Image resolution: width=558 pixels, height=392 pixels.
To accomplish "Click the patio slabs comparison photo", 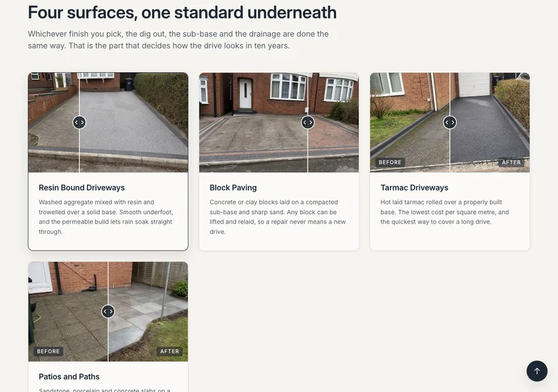I will (108, 311).
